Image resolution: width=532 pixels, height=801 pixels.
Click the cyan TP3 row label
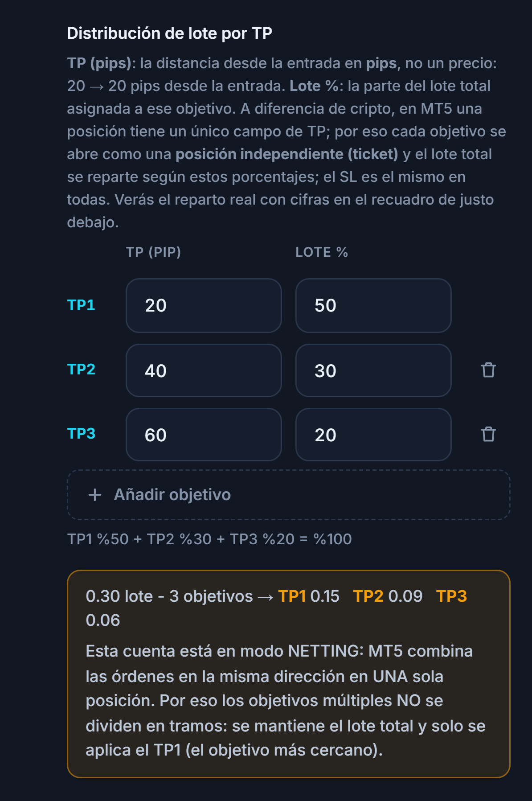(x=81, y=434)
